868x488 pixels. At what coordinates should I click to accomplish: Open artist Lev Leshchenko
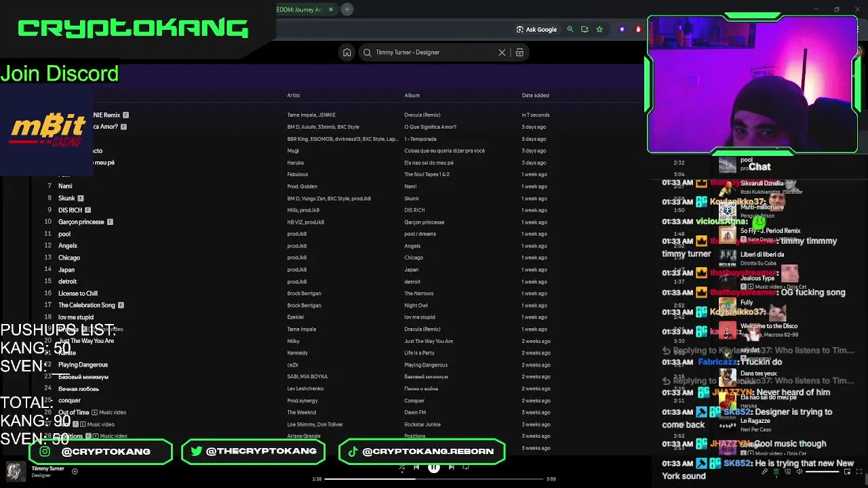(305, 389)
